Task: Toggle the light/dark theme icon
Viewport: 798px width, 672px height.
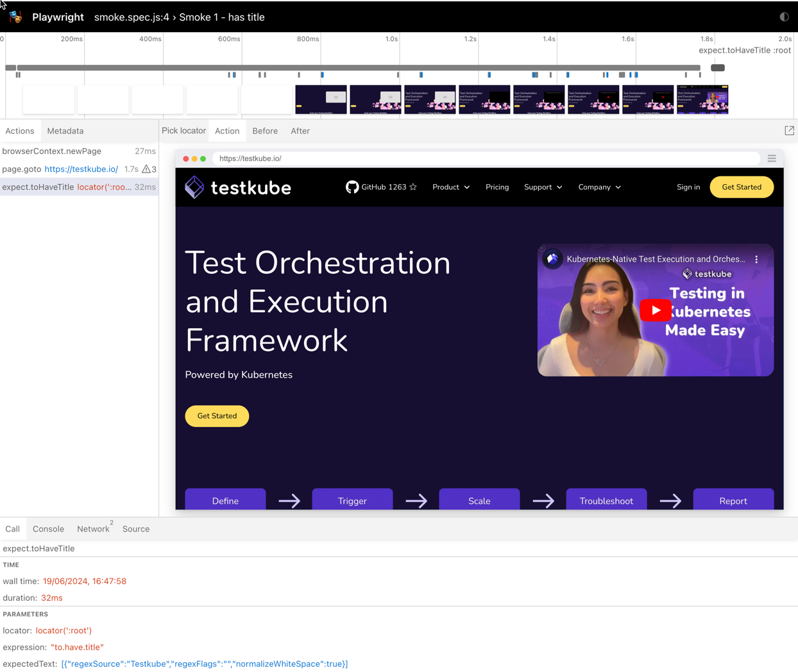Action: click(784, 17)
